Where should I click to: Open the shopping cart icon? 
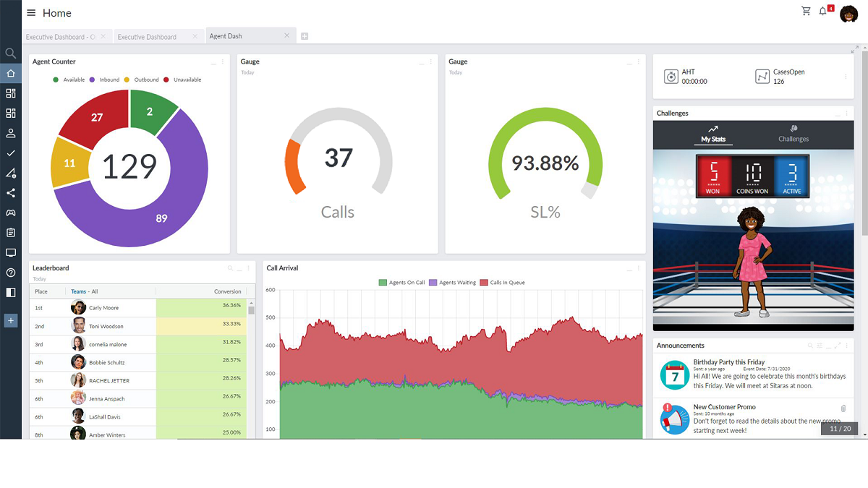(x=806, y=11)
